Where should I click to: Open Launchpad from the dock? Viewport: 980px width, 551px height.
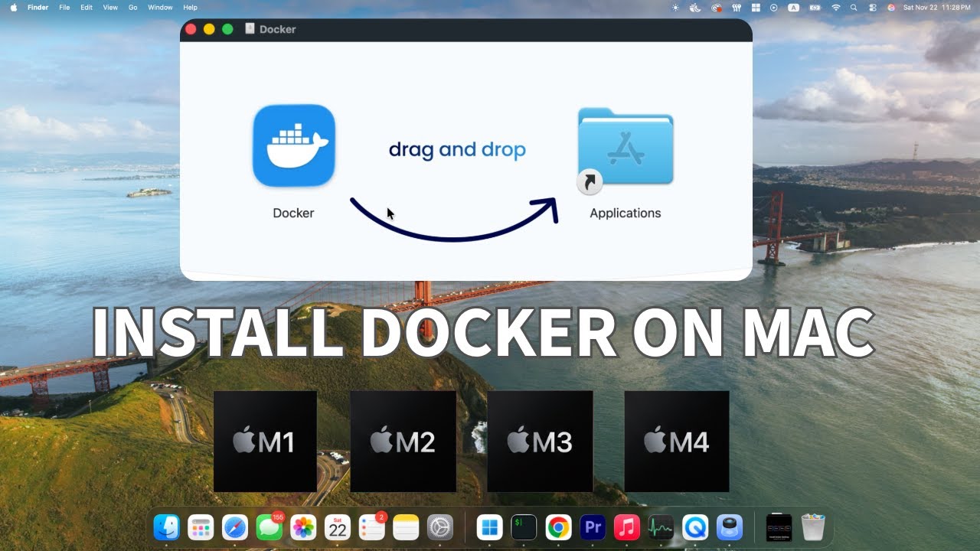[201, 527]
